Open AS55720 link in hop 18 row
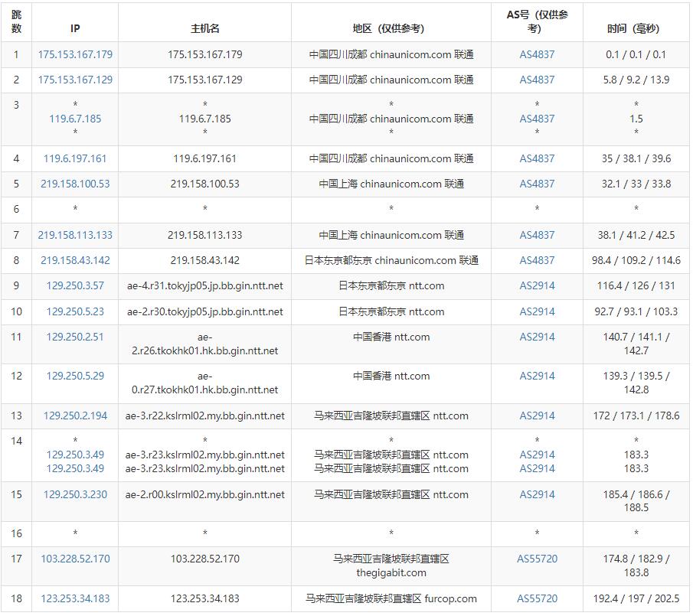Image resolution: width=693 pixels, height=616 pixels. click(537, 598)
